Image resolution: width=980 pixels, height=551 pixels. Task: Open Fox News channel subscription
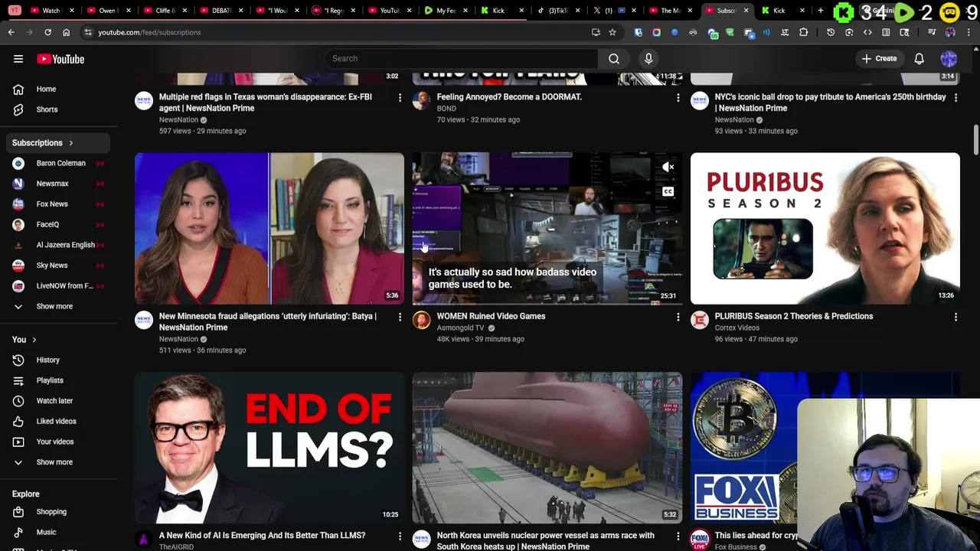(x=60, y=204)
